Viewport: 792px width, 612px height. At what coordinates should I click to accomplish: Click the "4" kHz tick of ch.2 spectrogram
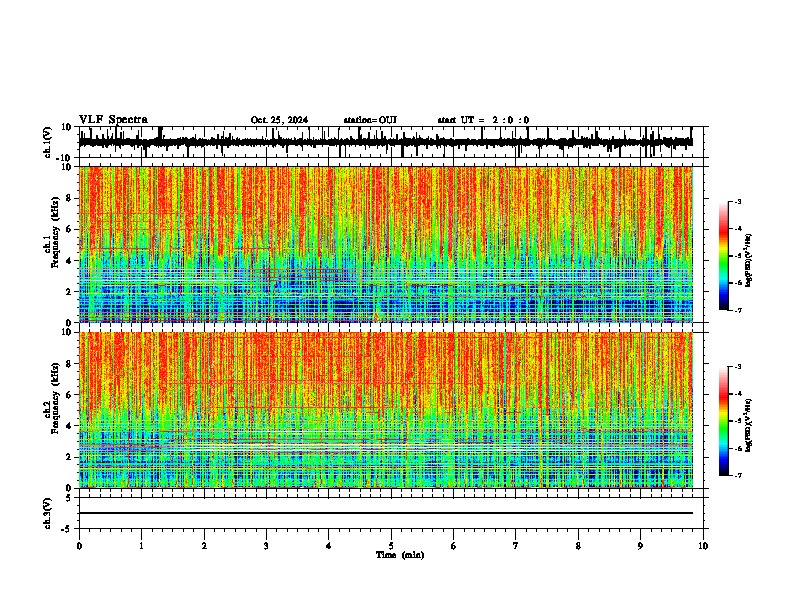pos(69,426)
